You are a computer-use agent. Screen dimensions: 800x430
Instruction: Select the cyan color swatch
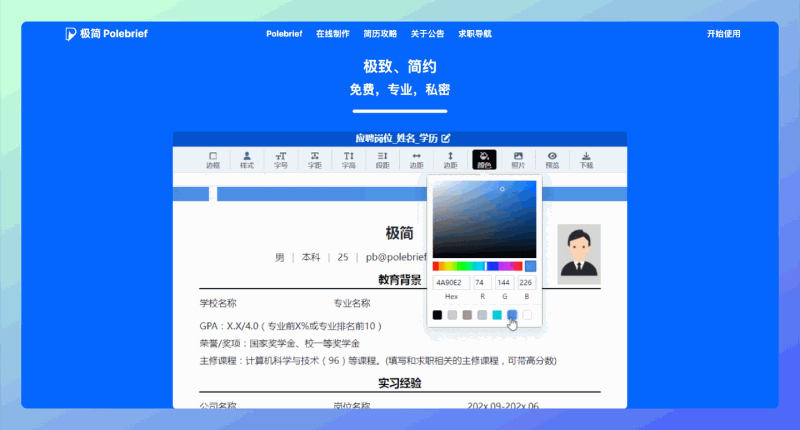pos(497,315)
